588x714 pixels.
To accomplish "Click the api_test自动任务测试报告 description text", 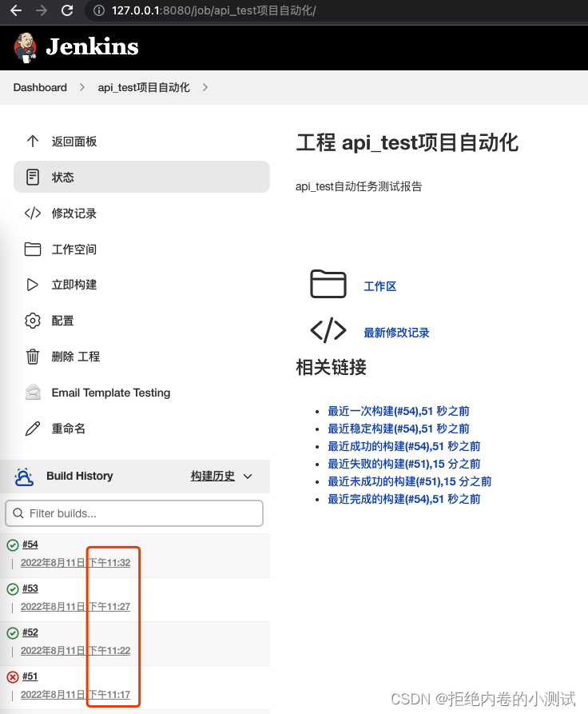I will coord(359,186).
